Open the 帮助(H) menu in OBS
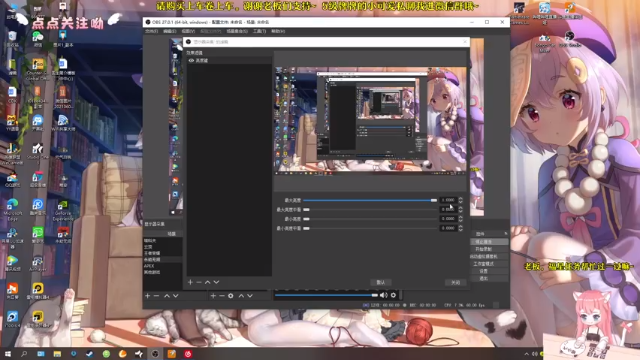Screen dimensions: 640x360 tap(278, 31)
